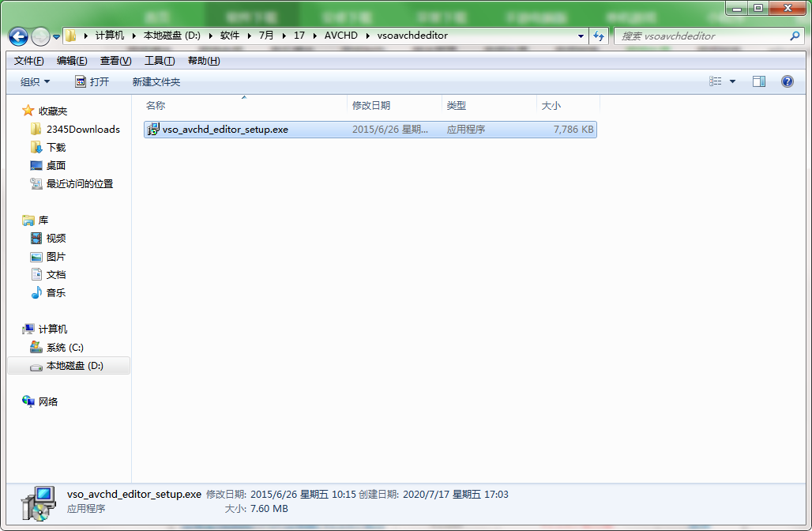This screenshot has width=812, height=531.
Task: Click the 修改日期 value in details pane
Action: pyautogui.click(x=303, y=494)
